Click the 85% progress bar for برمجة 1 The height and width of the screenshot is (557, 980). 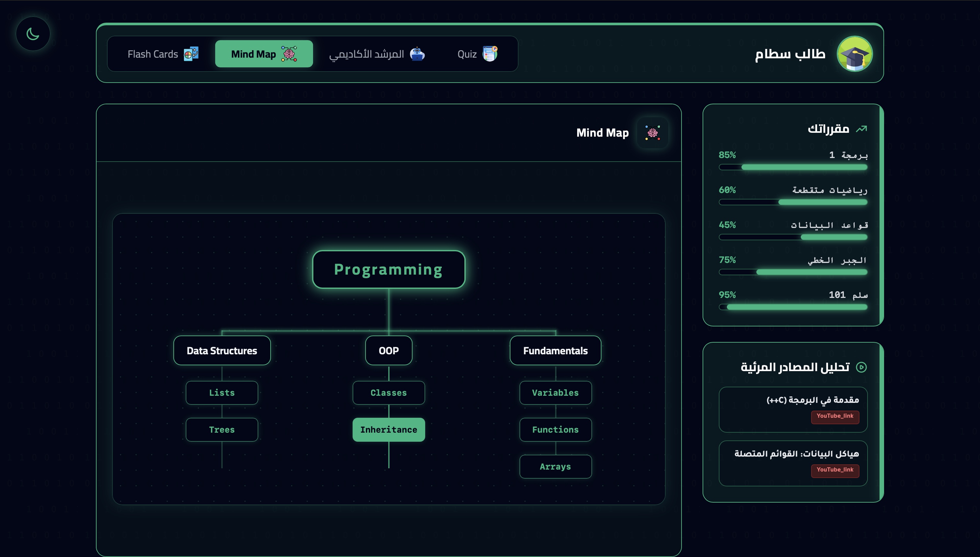tap(793, 167)
